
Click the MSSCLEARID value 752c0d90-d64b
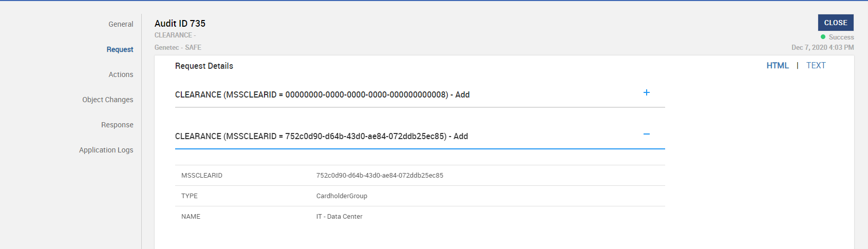tap(380, 176)
